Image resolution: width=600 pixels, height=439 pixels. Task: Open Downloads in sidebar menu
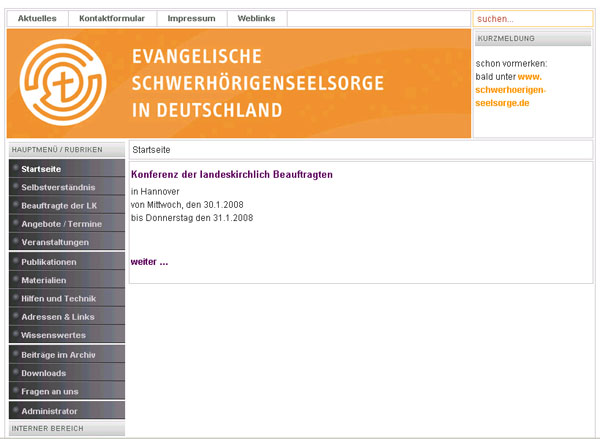click(x=43, y=373)
